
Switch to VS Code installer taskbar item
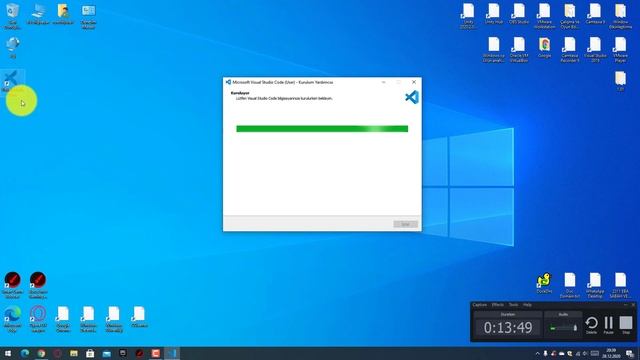pyautogui.click(x=172, y=353)
